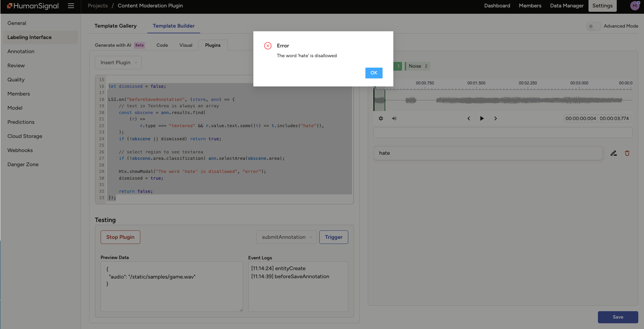Viewport: 644px width, 329px height.
Task: Click the audio volume speaker icon
Action: (x=394, y=118)
